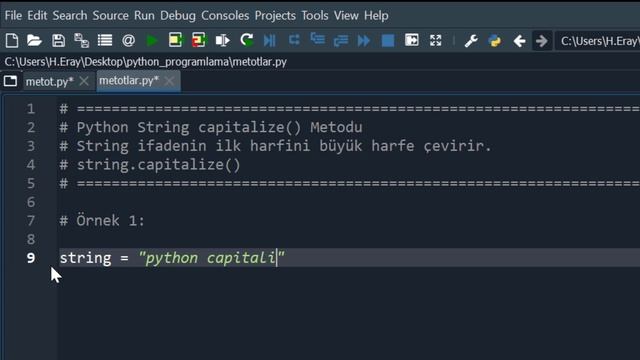Run file with green play icon
The width and height of the screenshot is (640, 360).
click(152, 40)
